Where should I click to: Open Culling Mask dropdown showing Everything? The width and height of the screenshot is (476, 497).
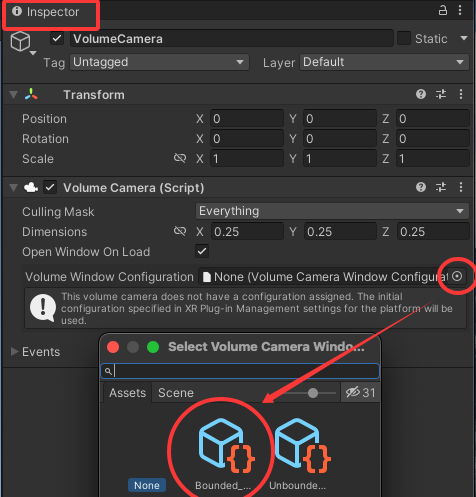click(332, 211)
